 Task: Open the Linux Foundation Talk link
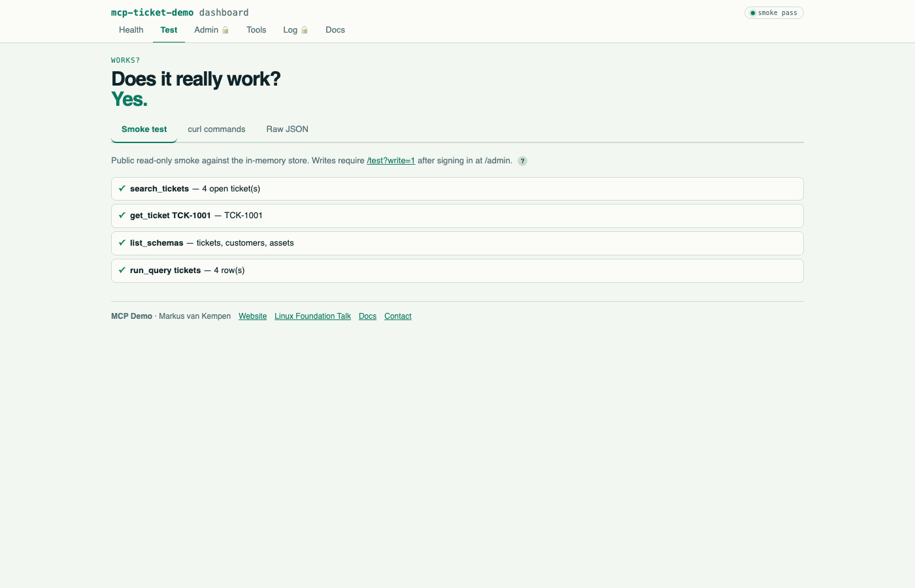[x=312, y=316]
